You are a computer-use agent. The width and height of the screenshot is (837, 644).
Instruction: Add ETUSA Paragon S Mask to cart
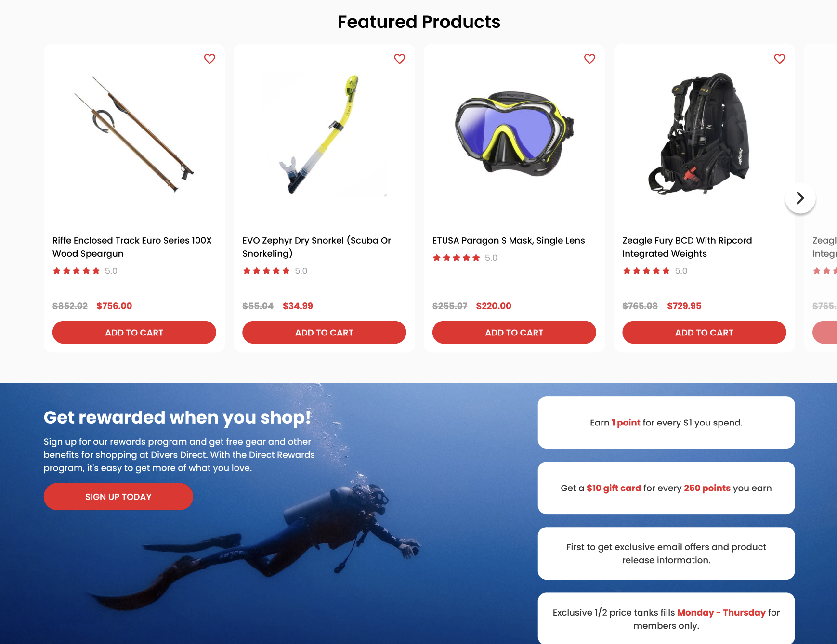point(514,333)
